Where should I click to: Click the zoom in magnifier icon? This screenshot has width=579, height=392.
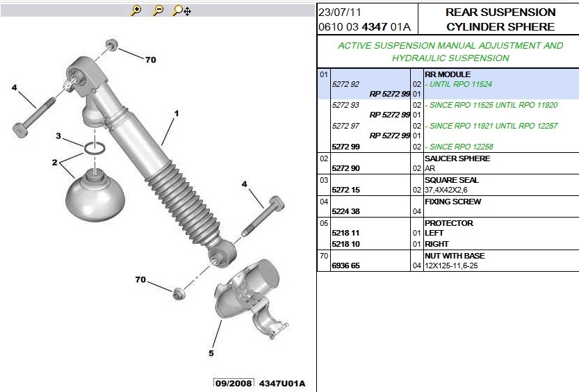tap(136, 10)
